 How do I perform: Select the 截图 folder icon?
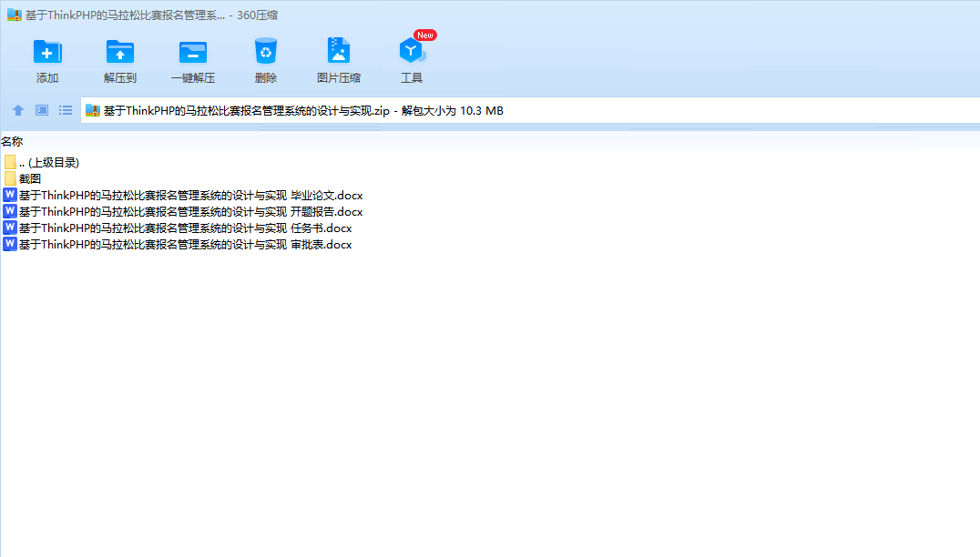coord(9,178)
